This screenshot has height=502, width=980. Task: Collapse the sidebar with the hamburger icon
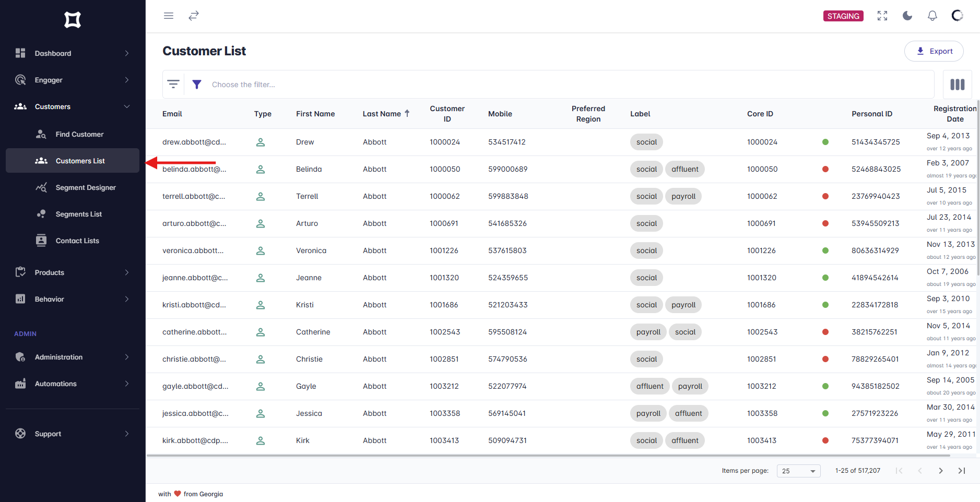click(x=169, y=16)
